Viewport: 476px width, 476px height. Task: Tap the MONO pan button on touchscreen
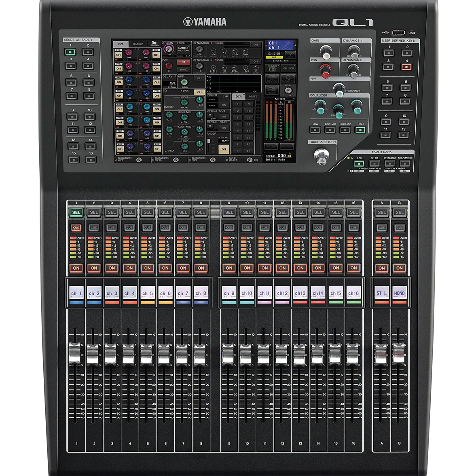pos(184,70)
